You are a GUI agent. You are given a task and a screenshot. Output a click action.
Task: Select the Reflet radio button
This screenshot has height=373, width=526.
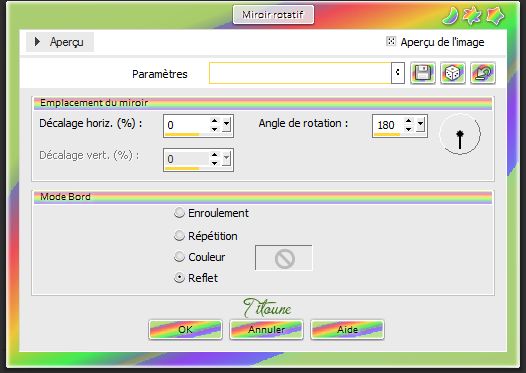tap(179, 278)
